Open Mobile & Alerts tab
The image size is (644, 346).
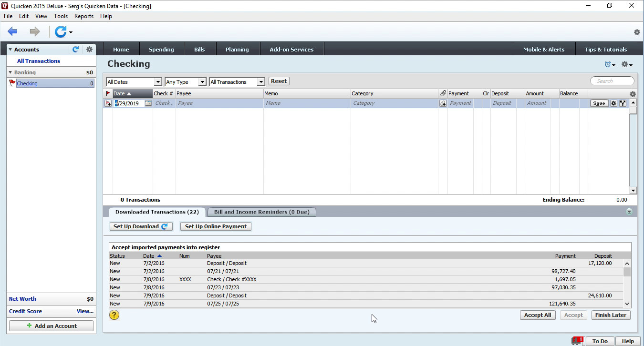point(544,49)
